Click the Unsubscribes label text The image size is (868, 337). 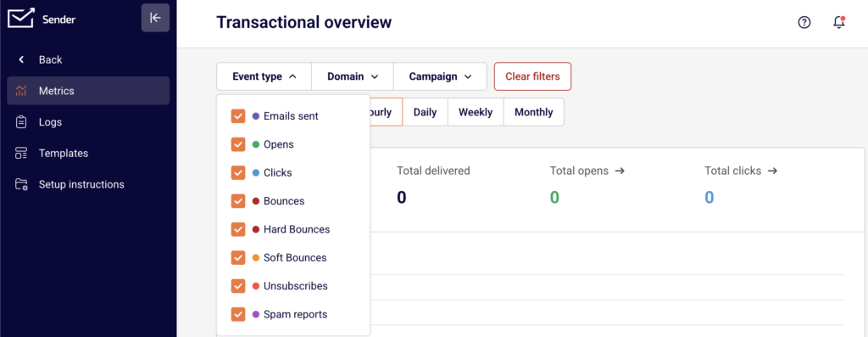coord(296,286)
